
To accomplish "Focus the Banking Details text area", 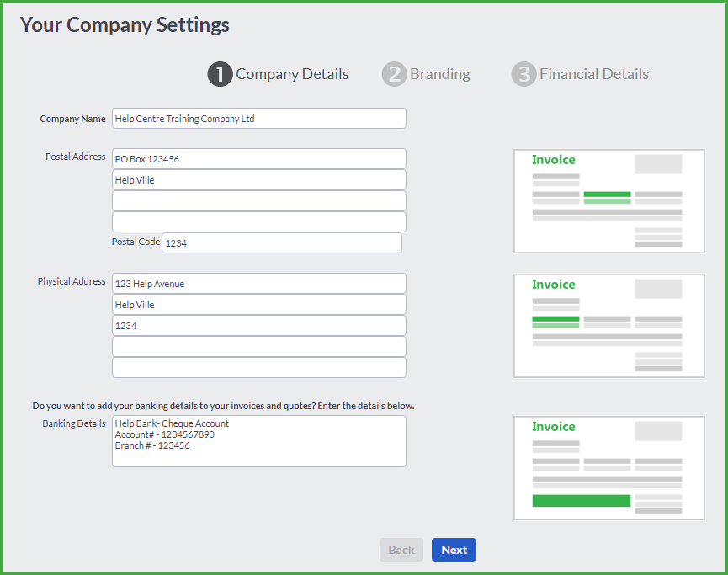I will 259,441.
